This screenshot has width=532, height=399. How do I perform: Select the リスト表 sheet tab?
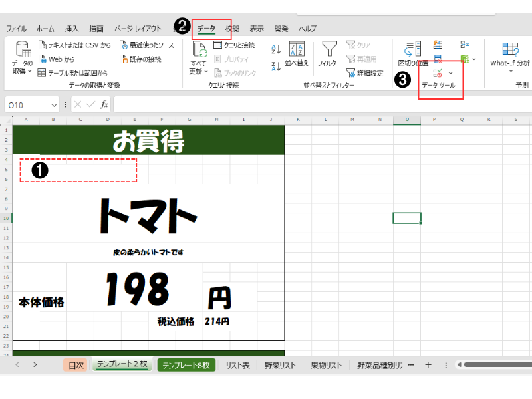tap(237, 365)
